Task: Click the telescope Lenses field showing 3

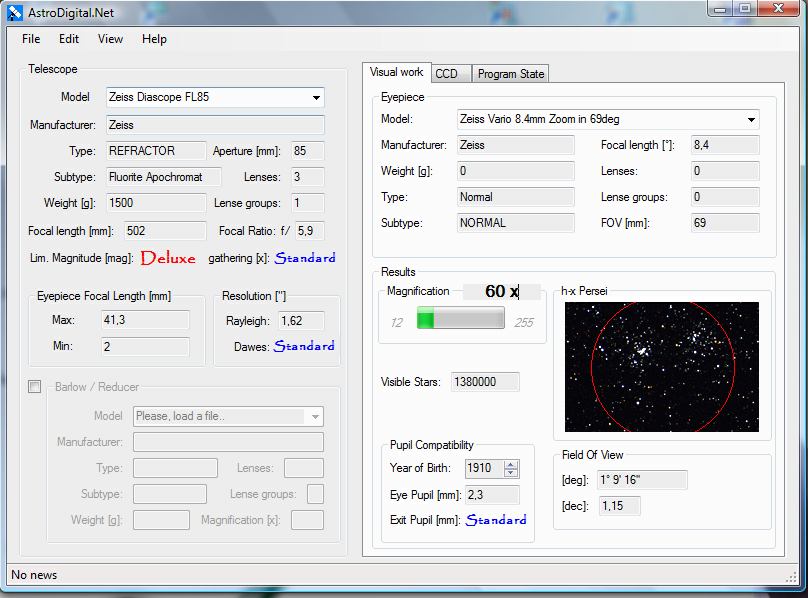Action: [x=308, y=177]
